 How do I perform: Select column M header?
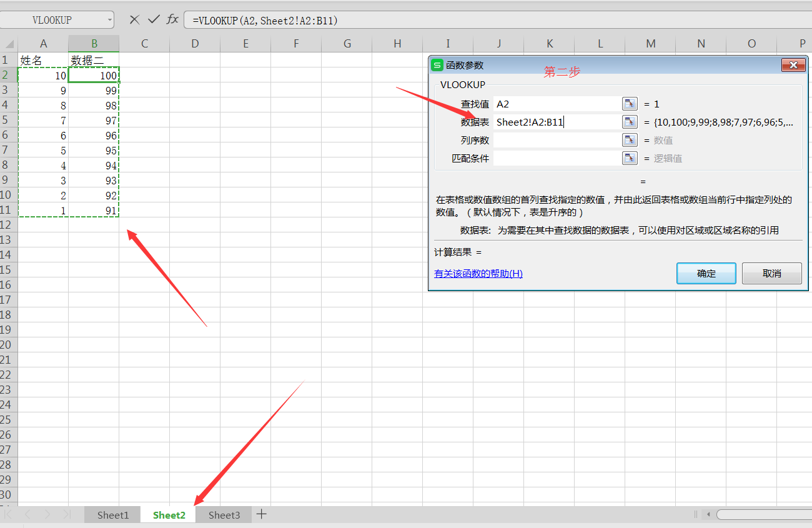pos(651,44)
